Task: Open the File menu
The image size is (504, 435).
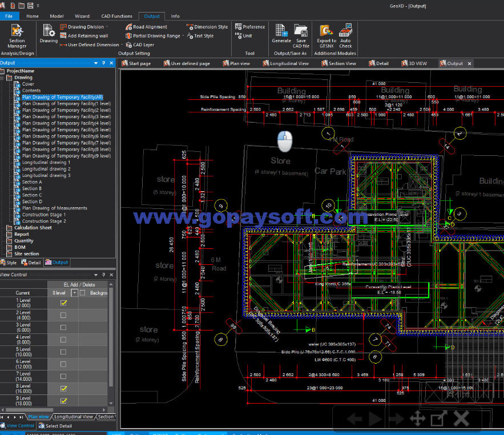Action: 9,16
